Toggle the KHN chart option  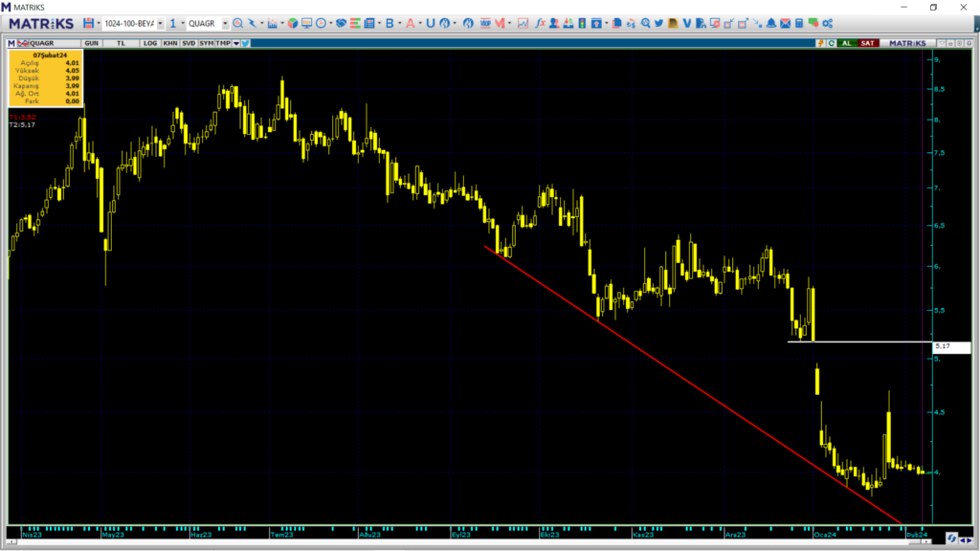click(169, 43)
